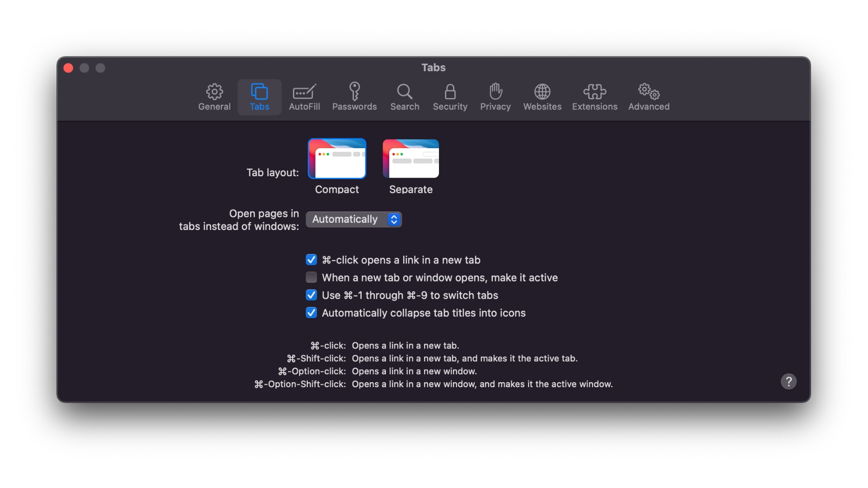
Task: Uncheck ⌘-click opens link in new tab
Action: tap(311, 260)
